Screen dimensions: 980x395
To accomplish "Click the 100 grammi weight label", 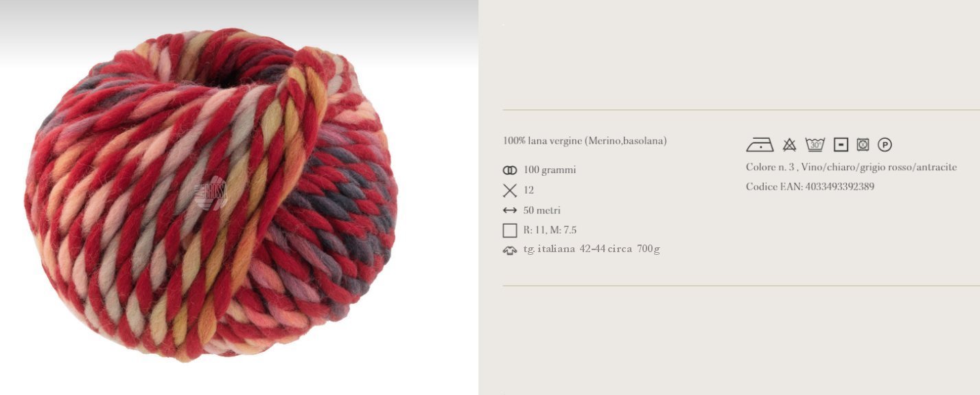I will [x=550, y=170].
